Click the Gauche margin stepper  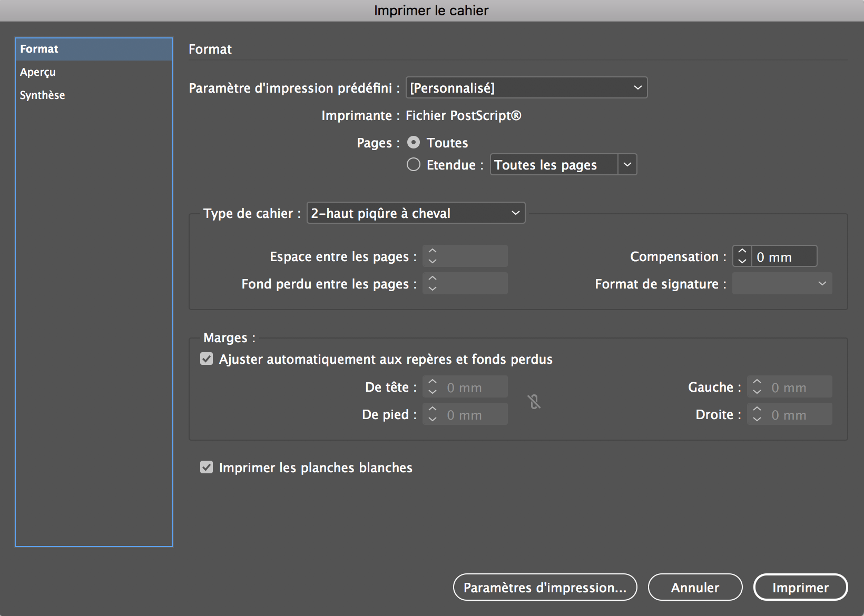(x=757, y=388)
